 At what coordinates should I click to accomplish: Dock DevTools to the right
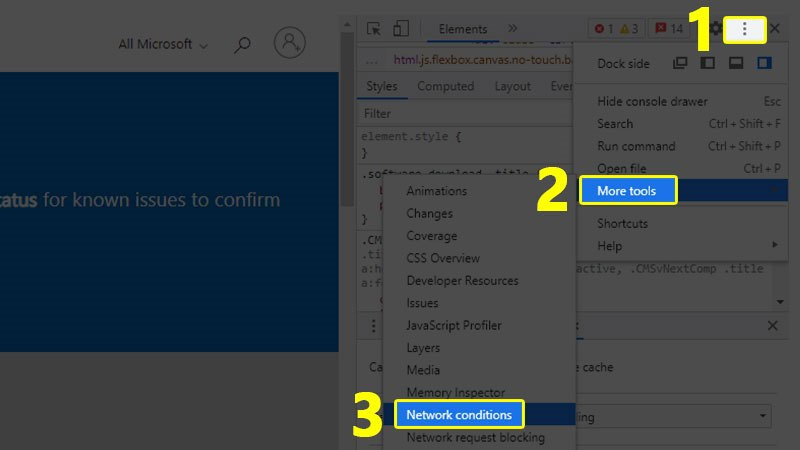click(x=764, y=64)
